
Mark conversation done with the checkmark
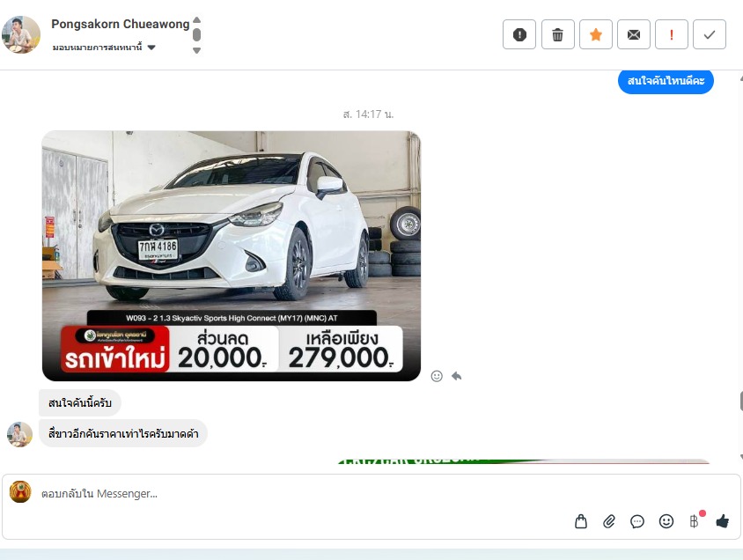click(710, 34)
